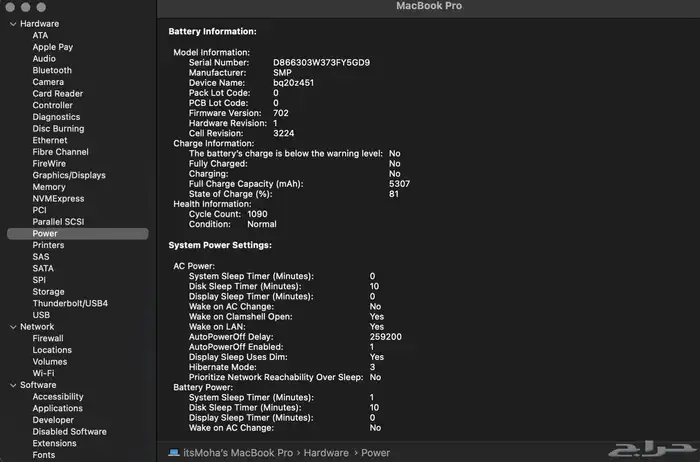Open Locations under Network
The width and height of the screenshot is (700, 462).
(x=52, y=350)
